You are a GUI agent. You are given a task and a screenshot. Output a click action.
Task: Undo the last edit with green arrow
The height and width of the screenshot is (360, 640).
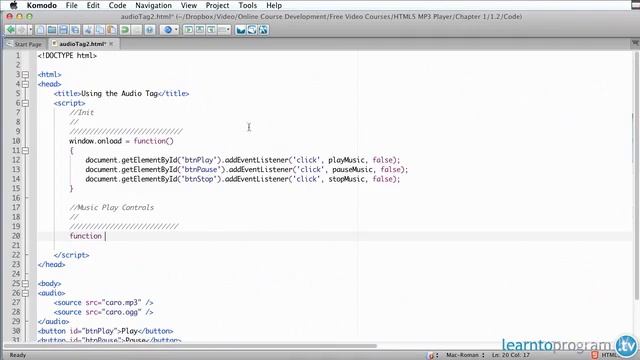(125, 30)
